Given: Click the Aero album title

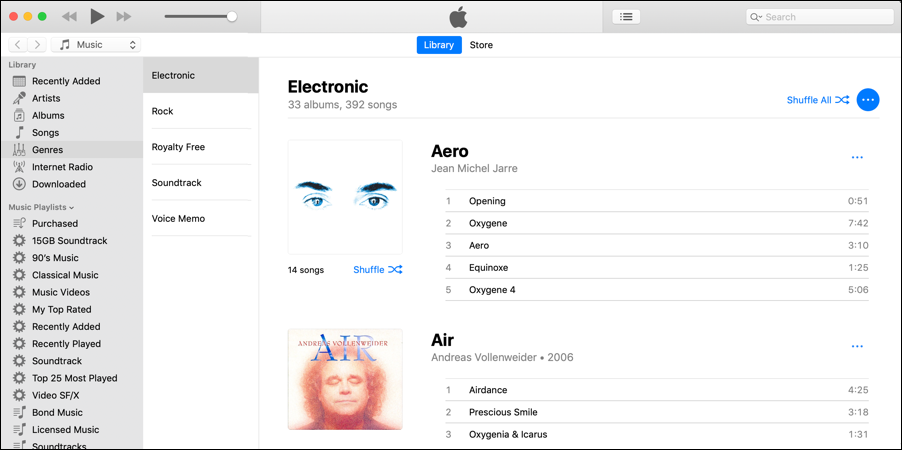Looking at the screenshot, I should click(450, 151).
